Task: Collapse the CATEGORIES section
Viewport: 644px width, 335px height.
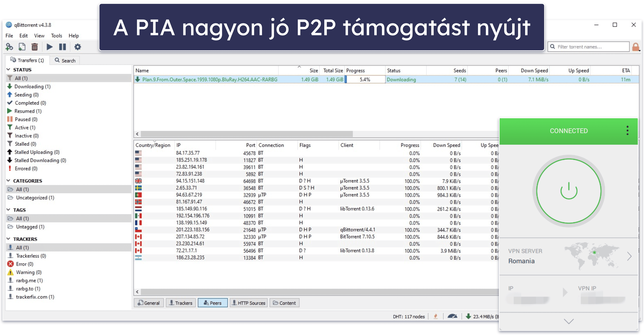Action: click(x=8, y=181)
